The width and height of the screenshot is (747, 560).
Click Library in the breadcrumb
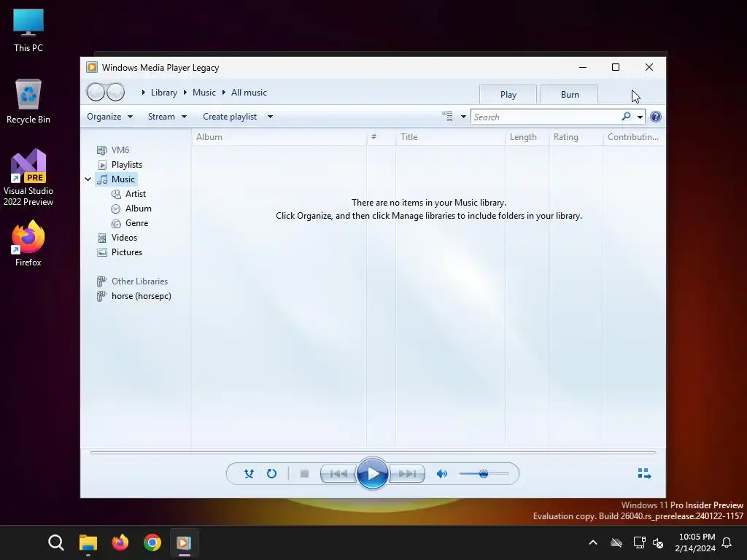pos(164,93)
